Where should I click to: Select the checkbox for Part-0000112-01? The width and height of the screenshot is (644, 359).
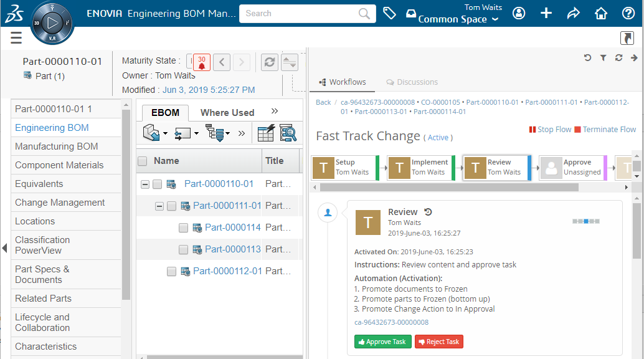[x=171, y=272]
